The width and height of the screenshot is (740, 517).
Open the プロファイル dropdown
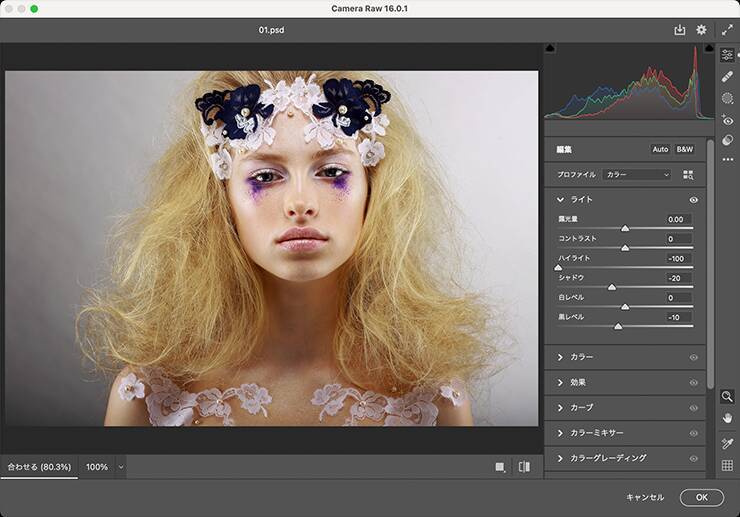pos(637,174)
